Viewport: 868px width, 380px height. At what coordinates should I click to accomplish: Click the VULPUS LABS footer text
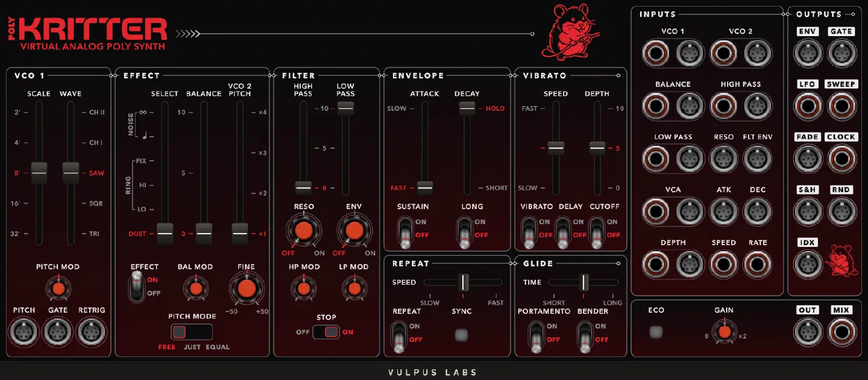pos(433,372)
